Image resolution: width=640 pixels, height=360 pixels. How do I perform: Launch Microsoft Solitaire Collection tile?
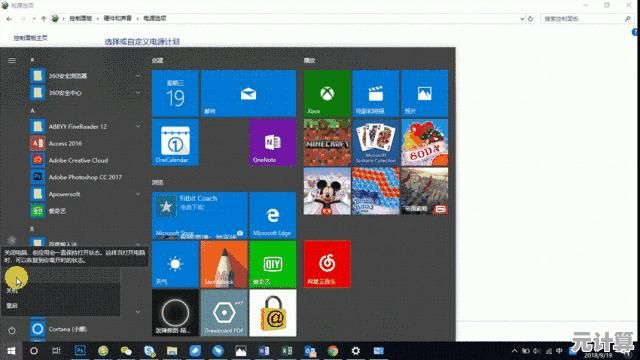click(376, 142)
